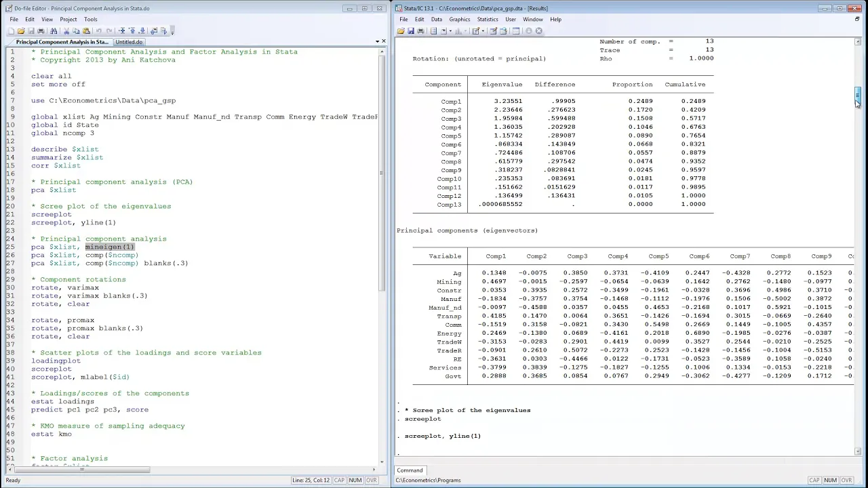Toggle CAP indicator in Stata status bar

click(x=814, y=480)
